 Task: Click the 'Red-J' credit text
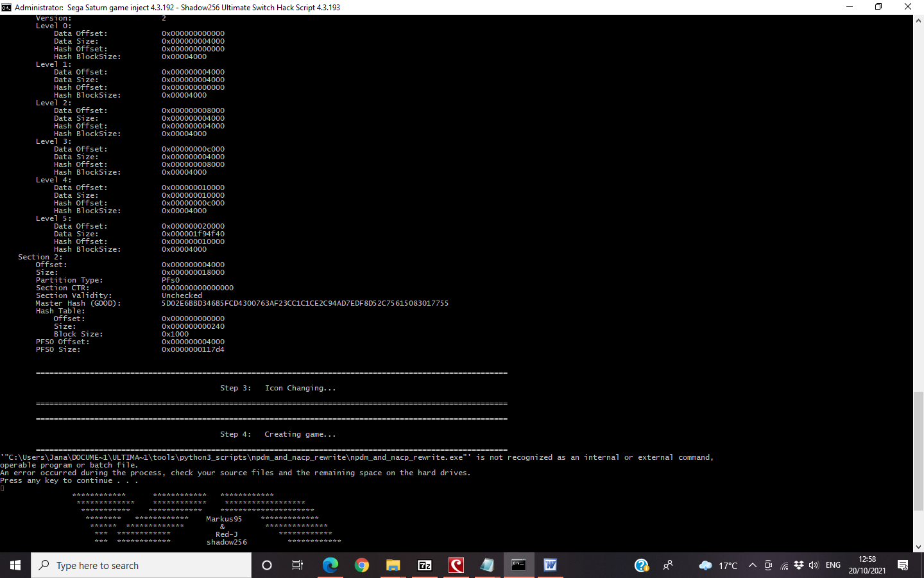227,534
